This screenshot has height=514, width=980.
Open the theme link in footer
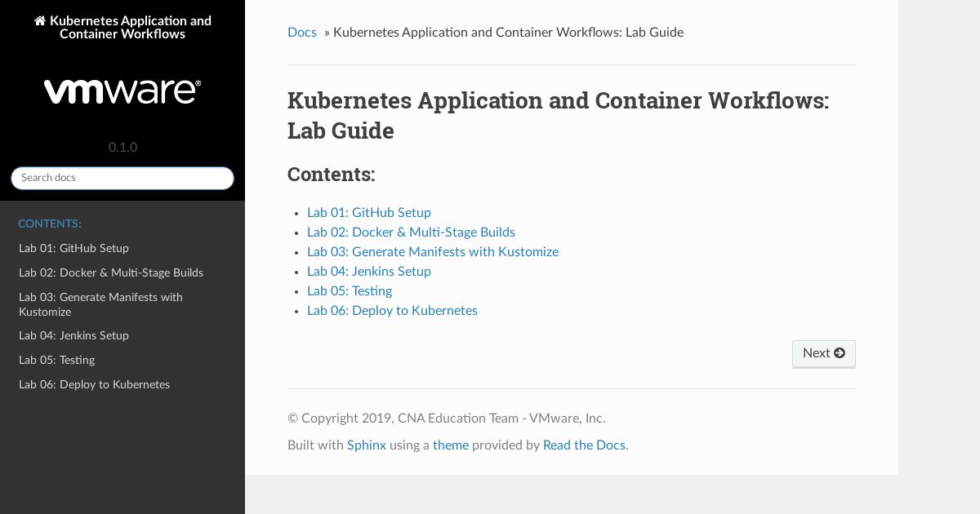[x=451, y=445]
